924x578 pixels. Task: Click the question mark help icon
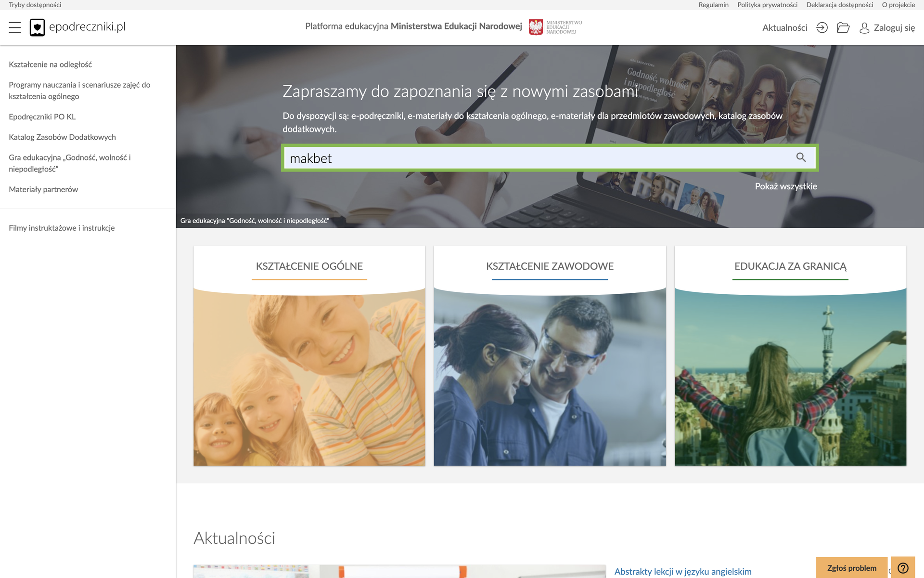903,568
